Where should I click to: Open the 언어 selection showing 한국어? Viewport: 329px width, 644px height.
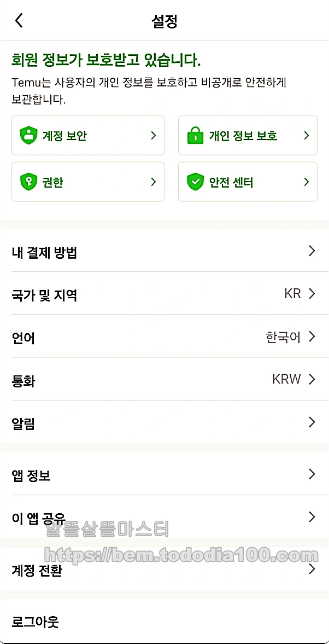(x=164, y=336)
